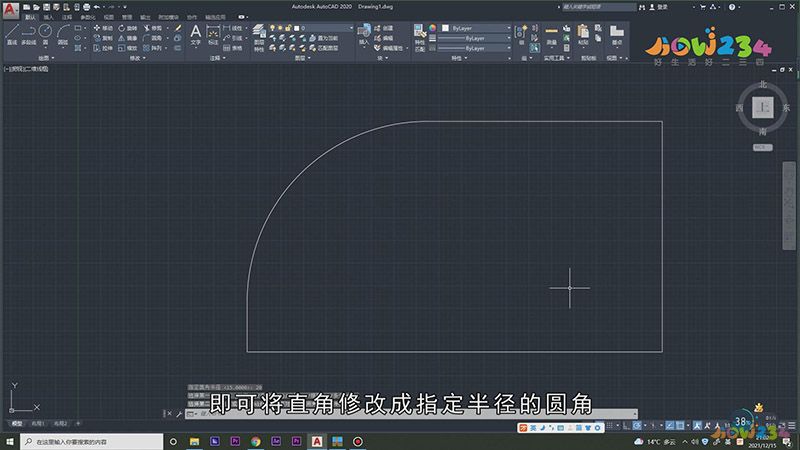Pick the Rectangle tool in Draw panel
Viewport: 800px width, 450px height.
point(78,28)
